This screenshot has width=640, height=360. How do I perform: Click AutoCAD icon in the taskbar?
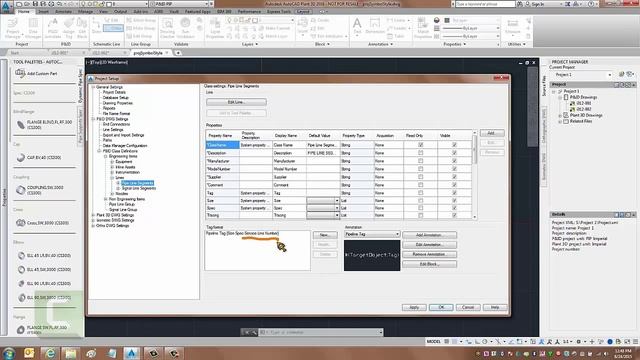click(x=131, y=353)
